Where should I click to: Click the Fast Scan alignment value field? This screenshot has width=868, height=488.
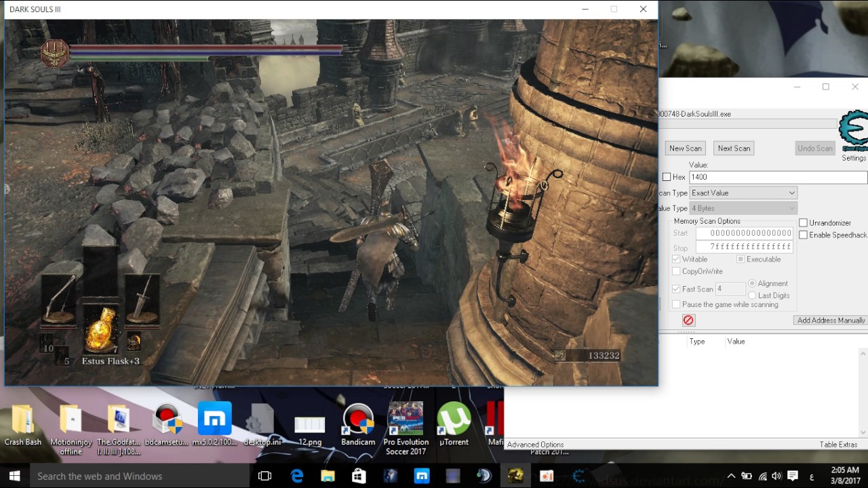click(x=730, y=289)
